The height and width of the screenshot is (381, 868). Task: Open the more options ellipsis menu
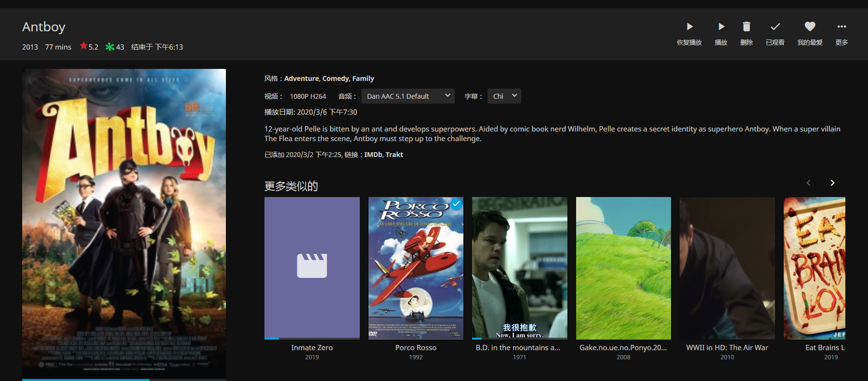click(x=842, y=26)
